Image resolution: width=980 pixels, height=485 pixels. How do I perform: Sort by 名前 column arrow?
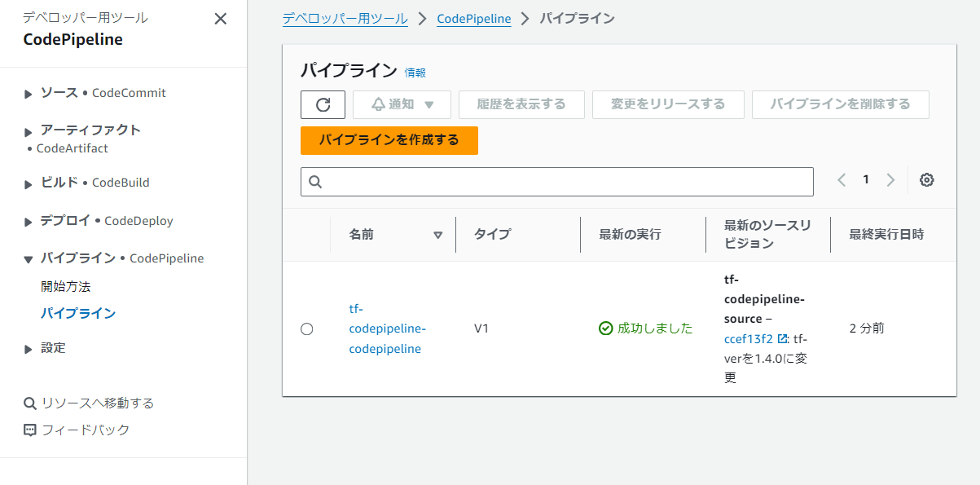pyautogui.click(x=437, y=235)
